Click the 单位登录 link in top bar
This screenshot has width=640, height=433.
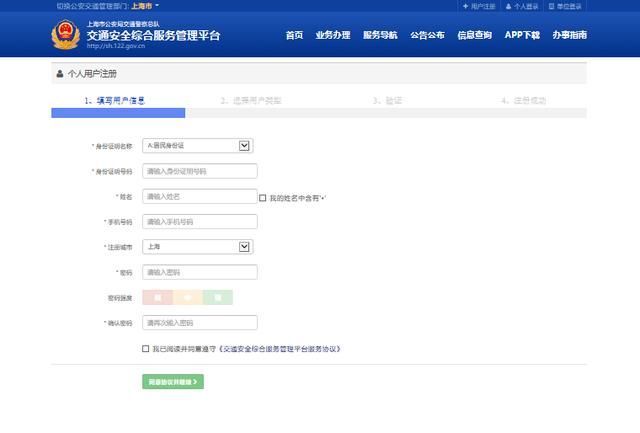click(x=565, y=6)
